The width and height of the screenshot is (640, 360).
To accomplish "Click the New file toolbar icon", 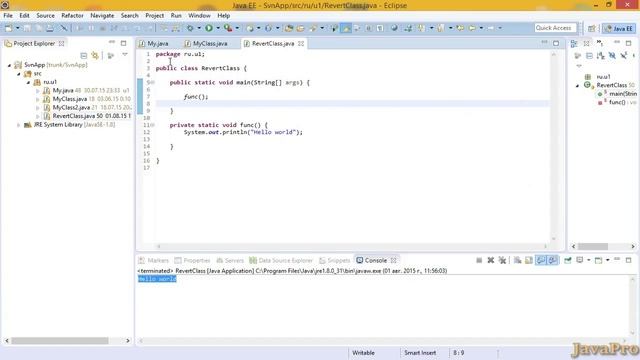I will (x=9, y=28).
